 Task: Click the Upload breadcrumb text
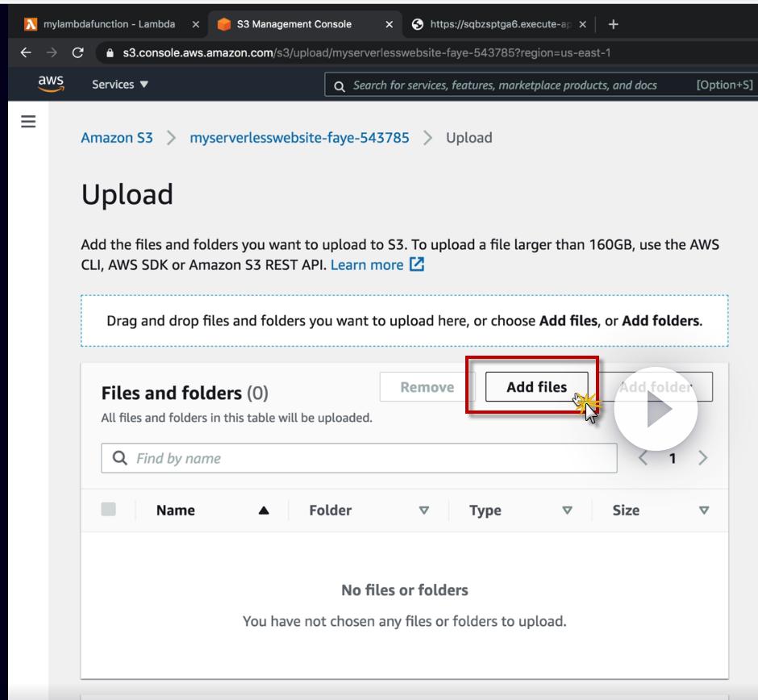click(469, 138)
